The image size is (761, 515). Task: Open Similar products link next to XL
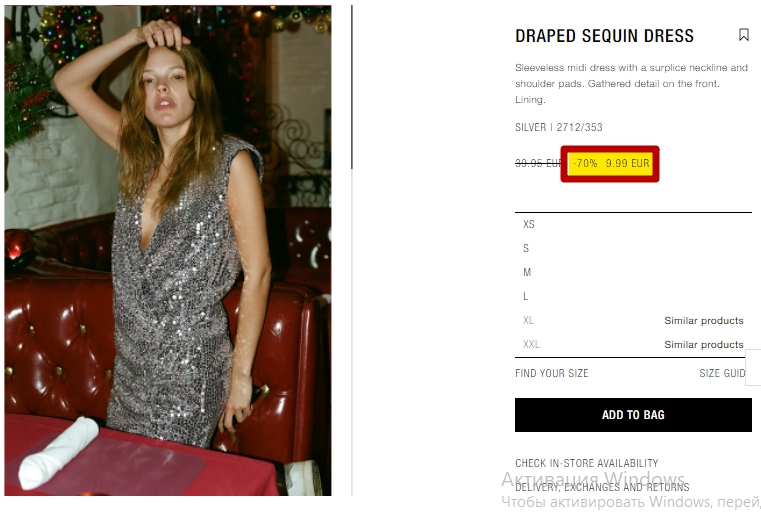(x=704, y=320)
